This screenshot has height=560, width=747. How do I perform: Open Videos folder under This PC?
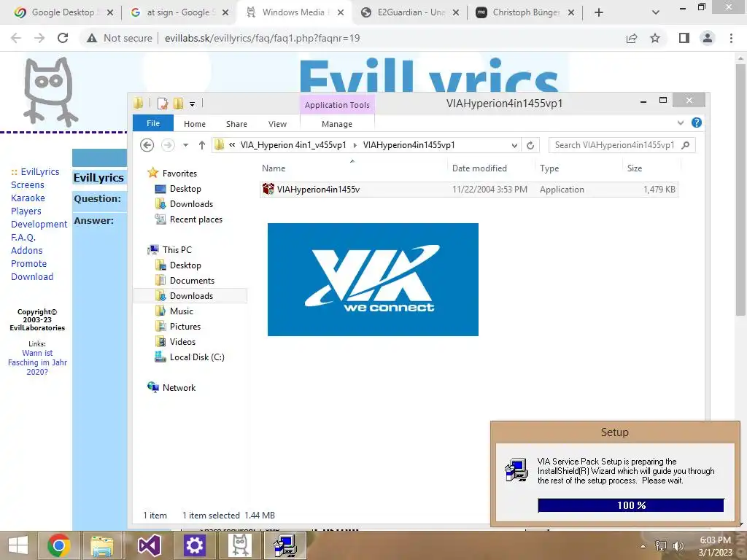coord(182,341)
